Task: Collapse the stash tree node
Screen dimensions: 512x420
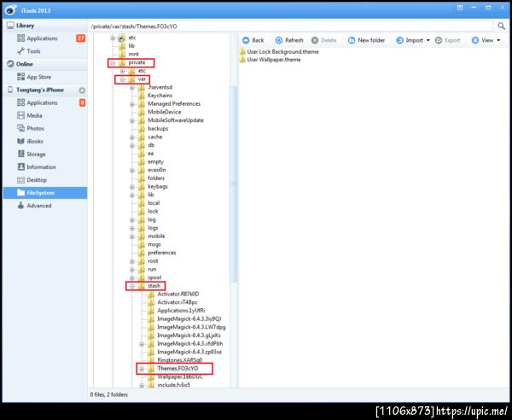Action: coord(132,286)
